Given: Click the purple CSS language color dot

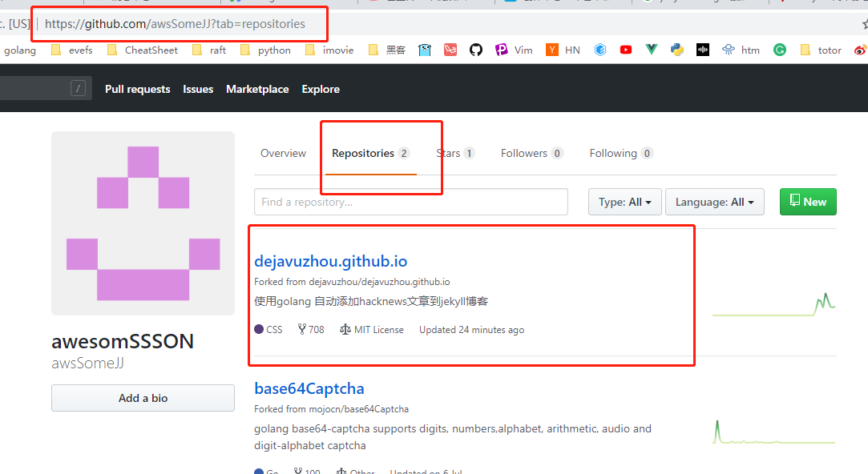Looking at the screenshot, I should coord(259,329).
